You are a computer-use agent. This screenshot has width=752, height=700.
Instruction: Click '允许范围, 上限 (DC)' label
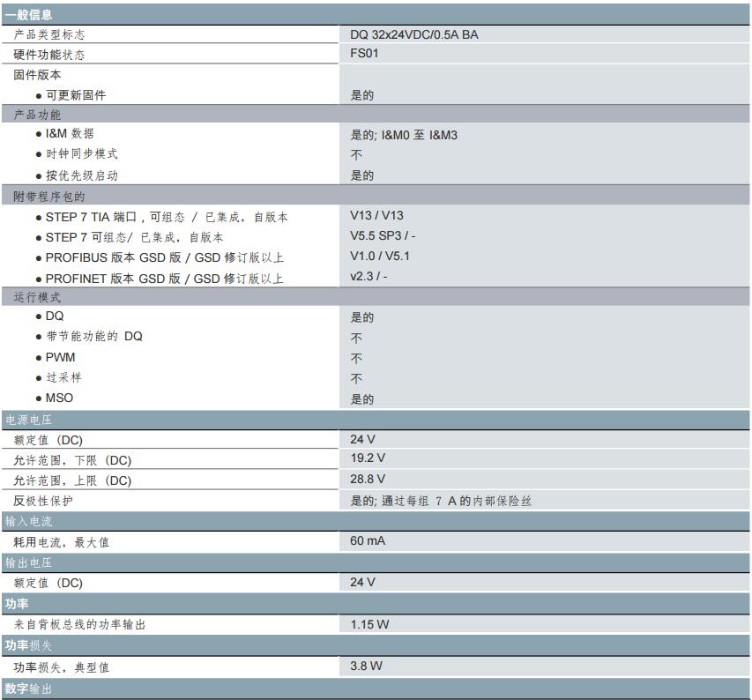[72, 480]
